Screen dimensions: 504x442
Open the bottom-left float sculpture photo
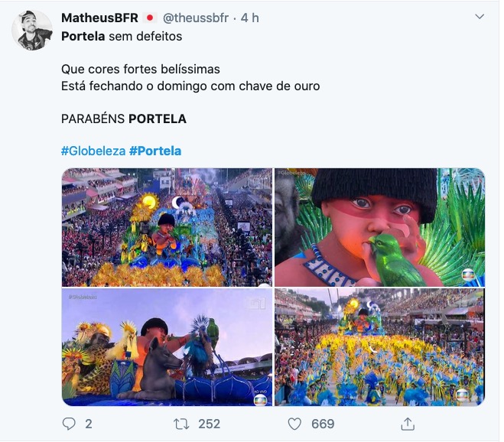point(167,346)
